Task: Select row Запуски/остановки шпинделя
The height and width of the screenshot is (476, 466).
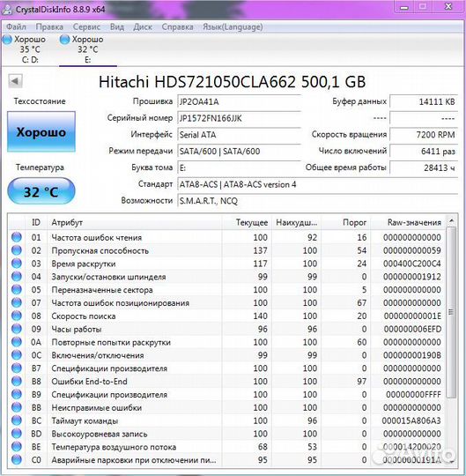Action: pos(226,277)
